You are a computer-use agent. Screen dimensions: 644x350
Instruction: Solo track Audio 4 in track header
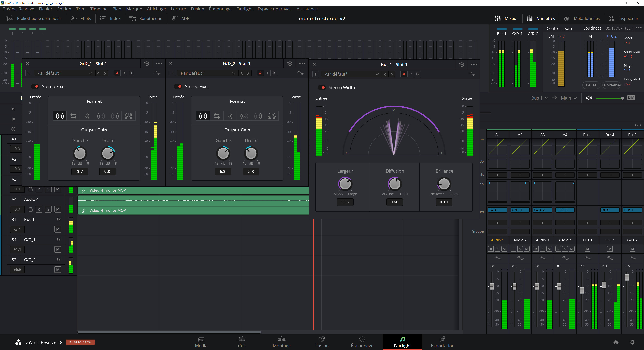pyautogui.click(x=48, y=209)
